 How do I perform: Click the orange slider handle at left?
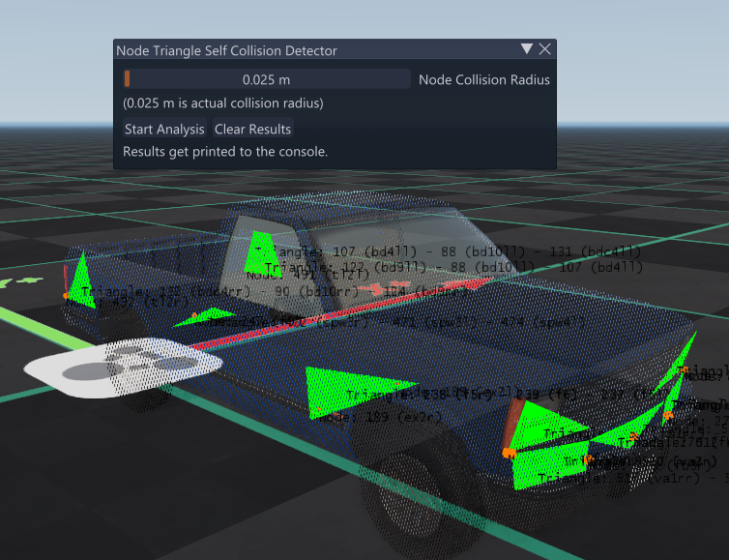coord(127,79)
